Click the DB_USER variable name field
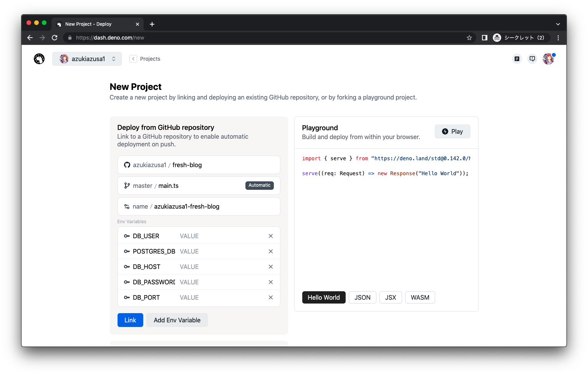The height and width of the screenshot is (375, 588). [x=154, y=236]
